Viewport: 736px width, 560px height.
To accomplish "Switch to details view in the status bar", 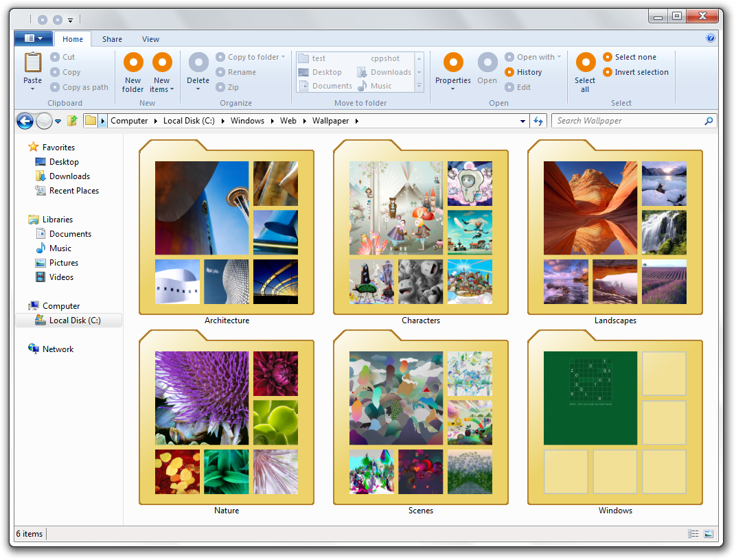I will point(693,534).
